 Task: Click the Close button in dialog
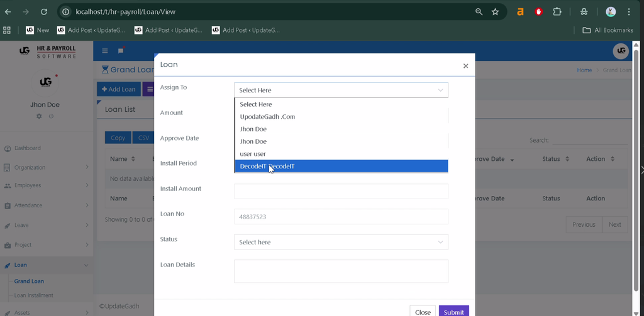point(423,312)
